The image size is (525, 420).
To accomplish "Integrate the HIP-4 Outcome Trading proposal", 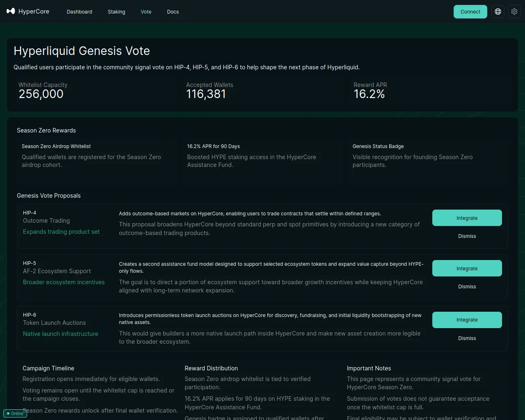I will pos(467,218).
